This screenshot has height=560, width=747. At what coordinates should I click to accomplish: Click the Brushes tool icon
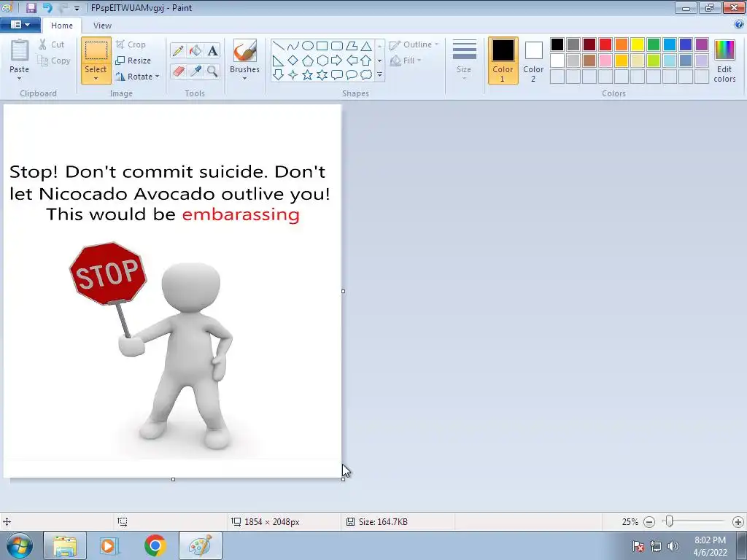(245, 50)
